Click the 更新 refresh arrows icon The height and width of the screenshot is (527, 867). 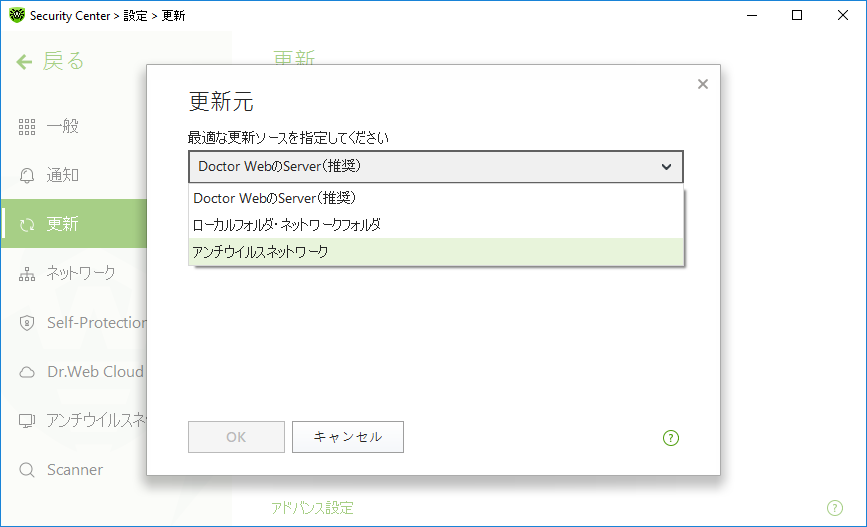pyautogui.click(x=27, y=225)
